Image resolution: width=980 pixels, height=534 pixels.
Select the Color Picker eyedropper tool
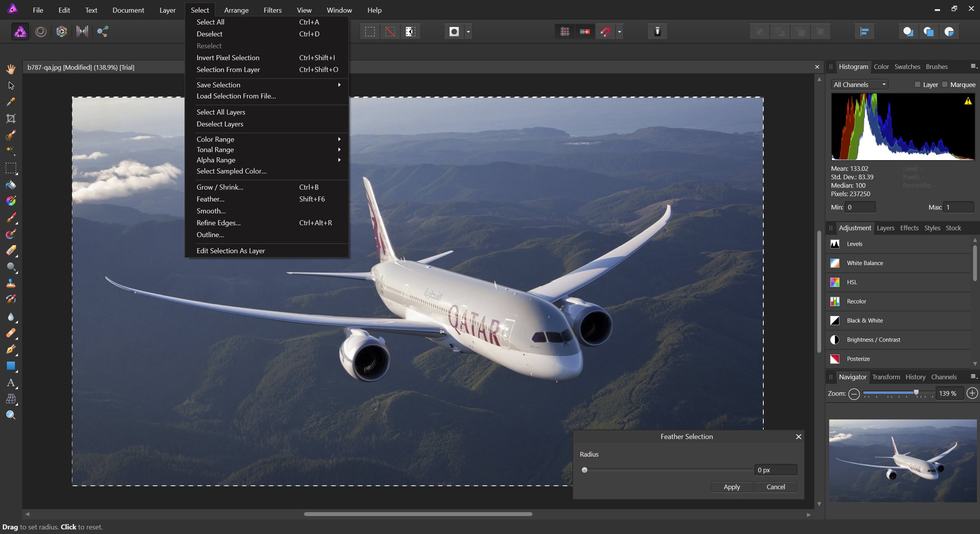pos(11,102)
